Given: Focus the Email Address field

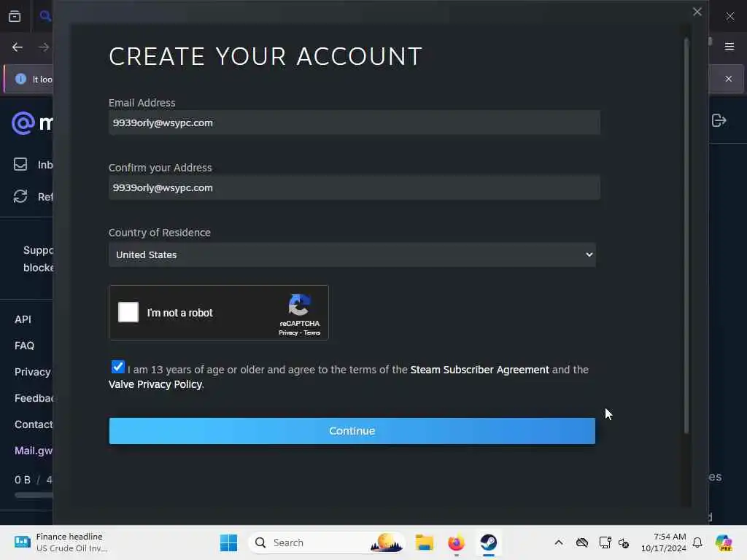Looking at the screenshot, I should tap(354, 122).
